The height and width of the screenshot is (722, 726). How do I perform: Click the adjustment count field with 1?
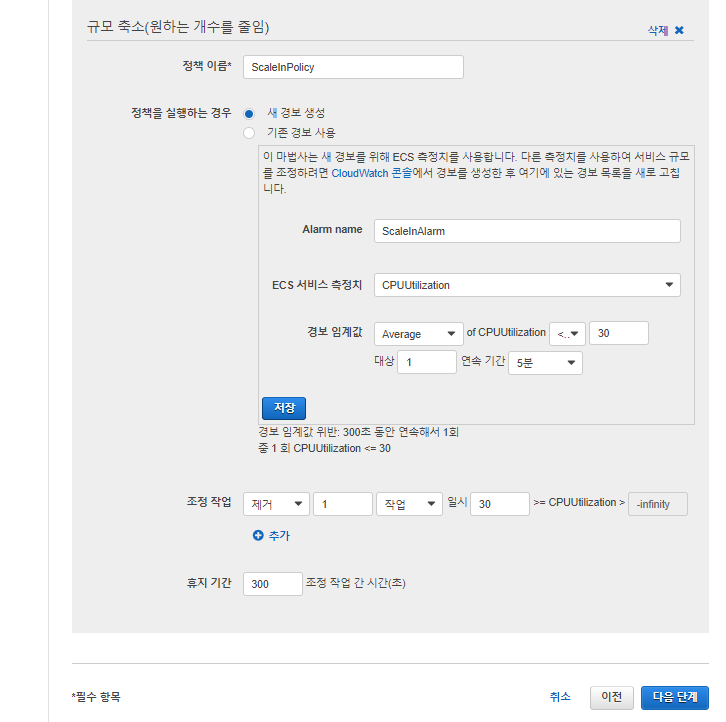[x=343, y=504]
